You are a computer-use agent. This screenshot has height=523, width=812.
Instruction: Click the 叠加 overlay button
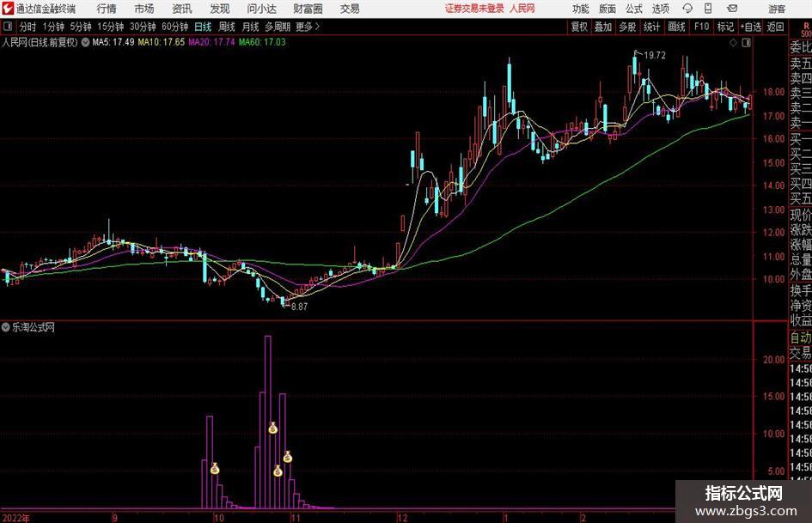click(x=603, y=27)
